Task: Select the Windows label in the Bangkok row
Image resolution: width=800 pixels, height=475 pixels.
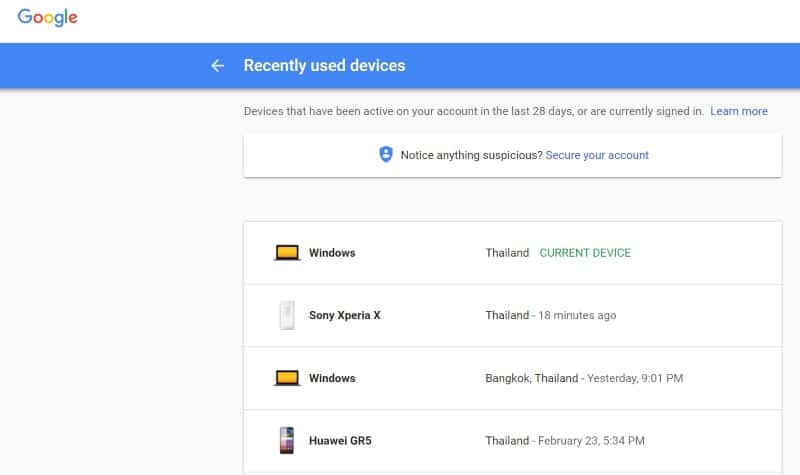Action: (332, 378)
